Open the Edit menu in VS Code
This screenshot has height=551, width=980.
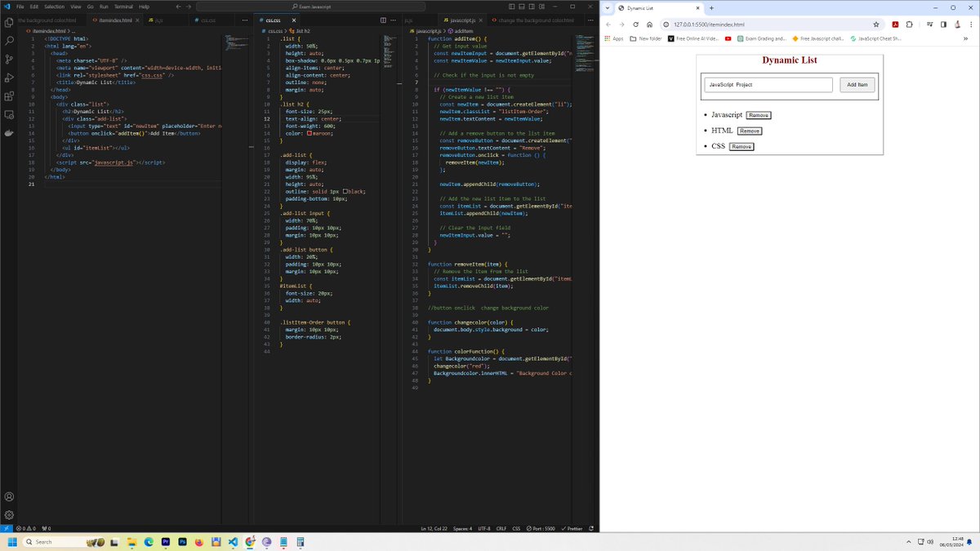pyautogui.click(x=34, y=7)
